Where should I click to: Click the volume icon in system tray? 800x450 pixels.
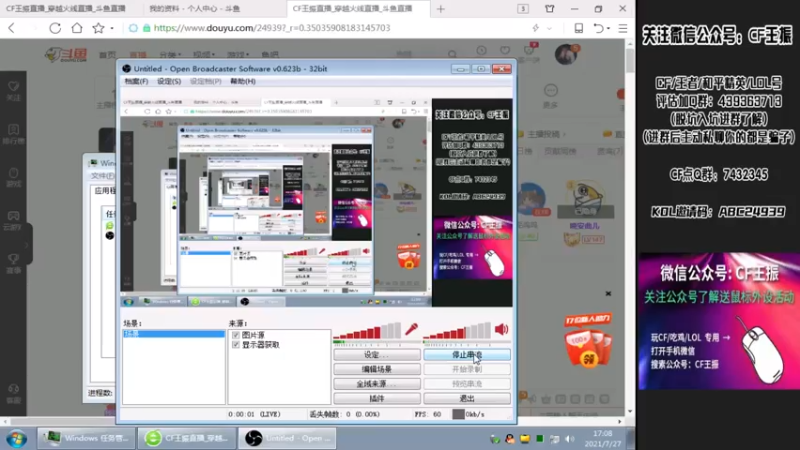[569, 439]
